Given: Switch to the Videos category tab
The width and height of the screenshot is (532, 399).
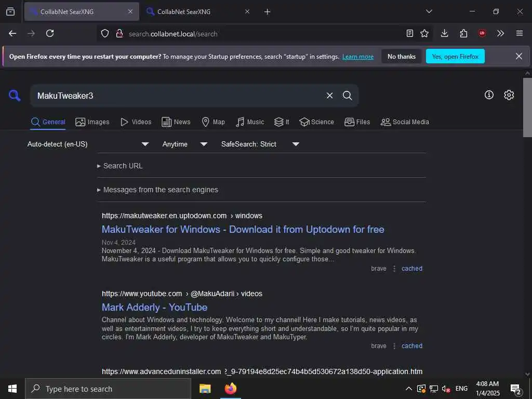Looking at the screenshot, I should pos(136,122).
